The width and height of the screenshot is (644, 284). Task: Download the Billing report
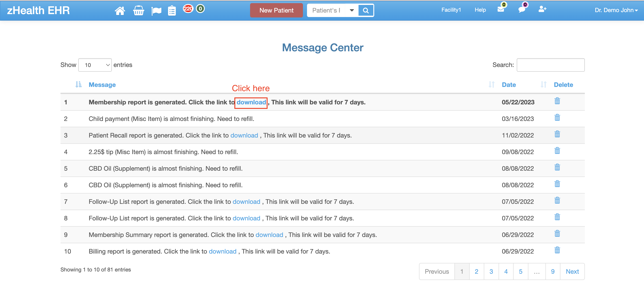[x=223, y=251]
